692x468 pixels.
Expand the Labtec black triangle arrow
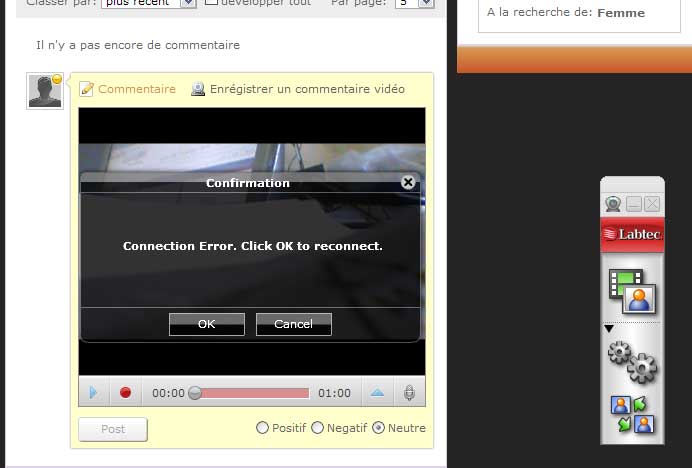tap(609, 329)
